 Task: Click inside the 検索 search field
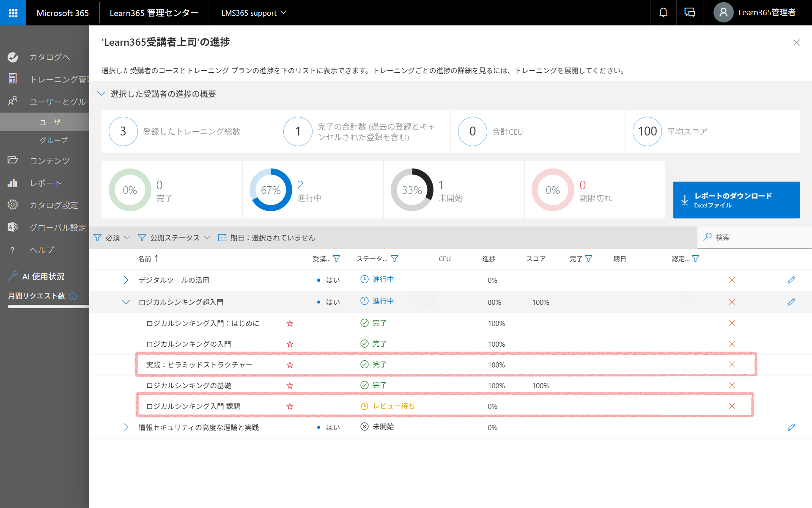[754, 237]
